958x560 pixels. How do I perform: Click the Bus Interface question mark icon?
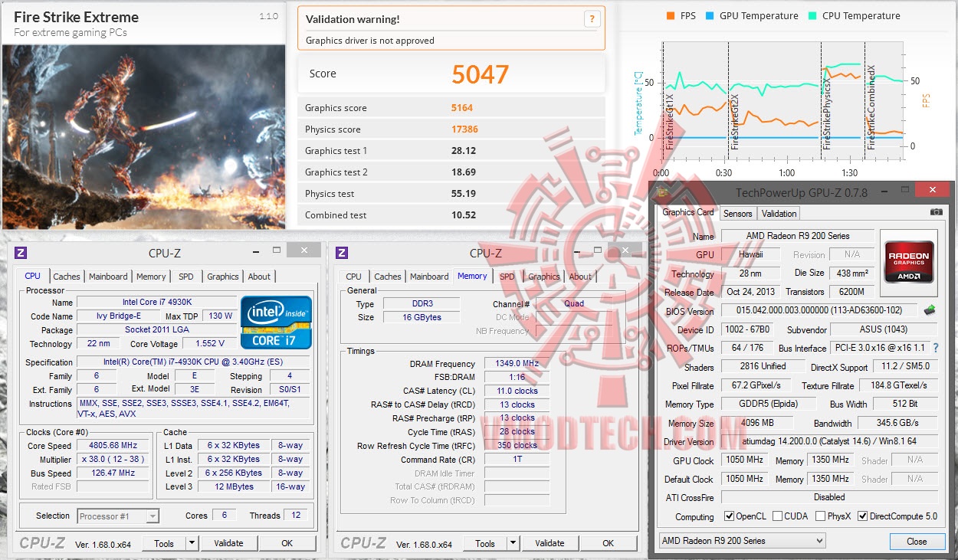click(x=936, y=348)
